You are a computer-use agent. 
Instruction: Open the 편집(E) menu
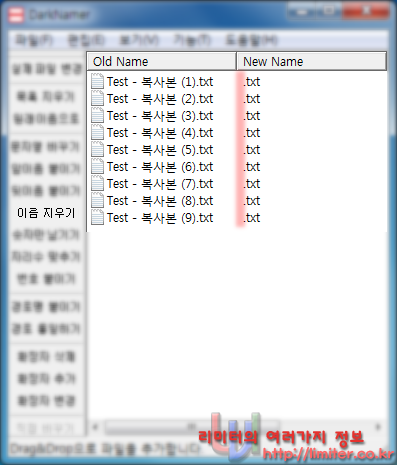86,40
